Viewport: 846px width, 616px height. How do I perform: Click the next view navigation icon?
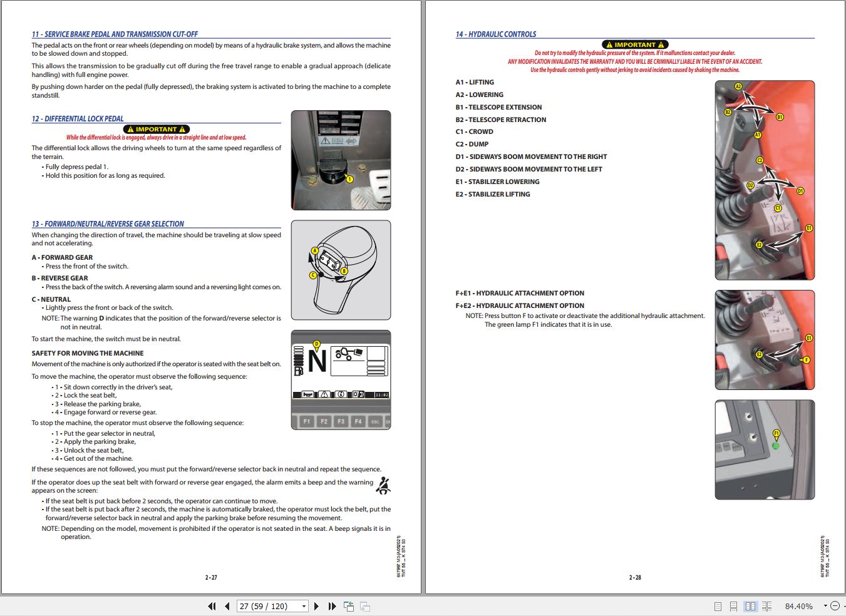point(364,606)
